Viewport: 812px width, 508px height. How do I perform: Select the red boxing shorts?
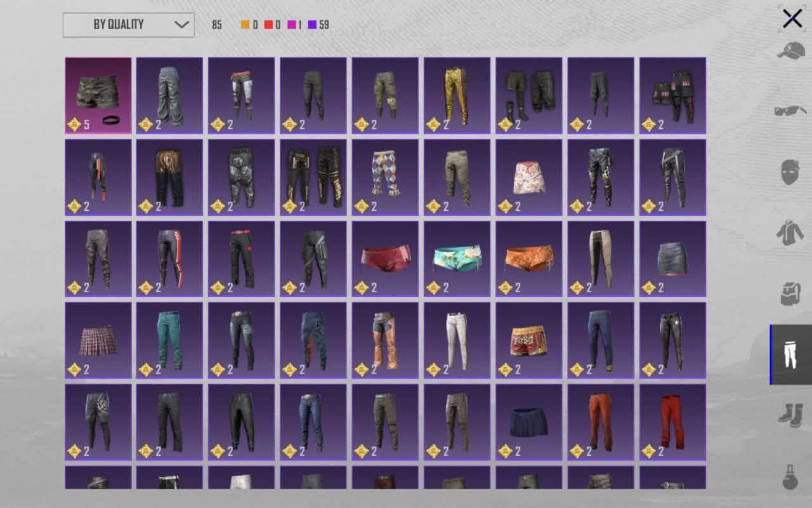click(529, 340)
